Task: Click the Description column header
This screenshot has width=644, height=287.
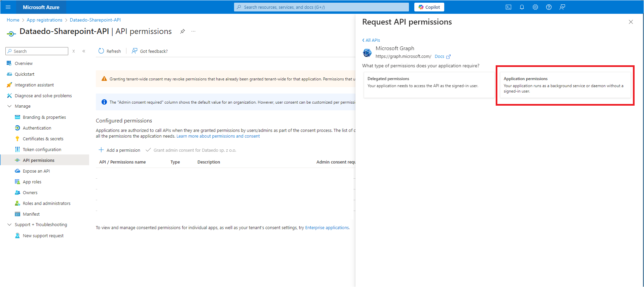Action: pyautogui.click(x=209, y=162)
